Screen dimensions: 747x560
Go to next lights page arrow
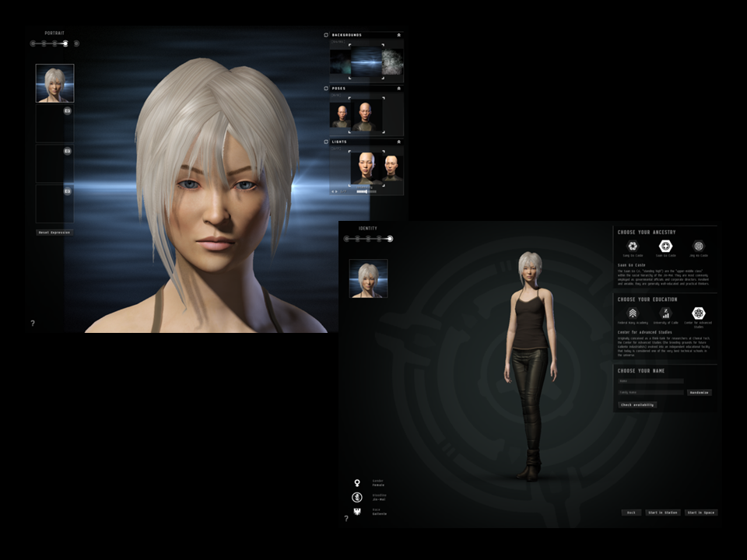pyautogui.click(x=337, y=191)
